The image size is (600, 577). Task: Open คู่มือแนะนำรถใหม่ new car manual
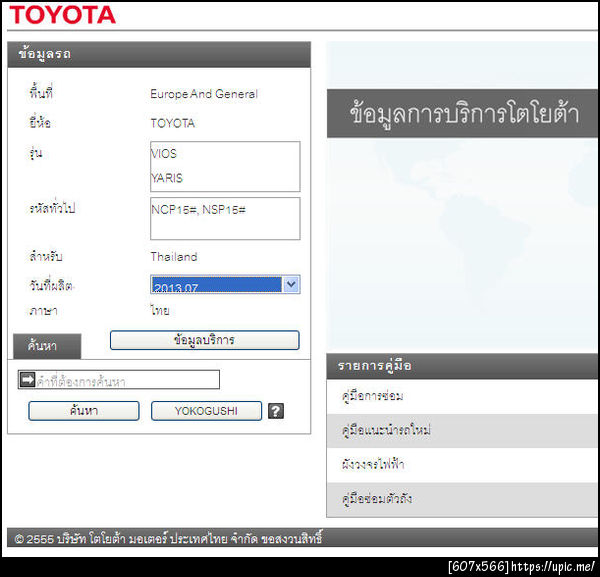462,431
